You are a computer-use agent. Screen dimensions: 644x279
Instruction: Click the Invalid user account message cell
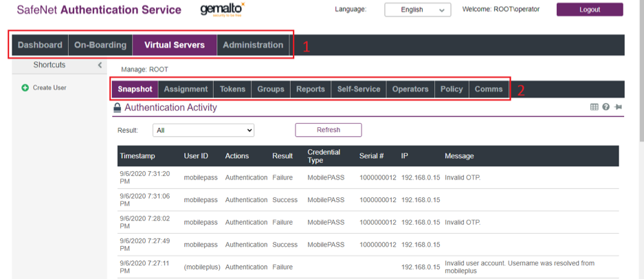tap(520, 267)
